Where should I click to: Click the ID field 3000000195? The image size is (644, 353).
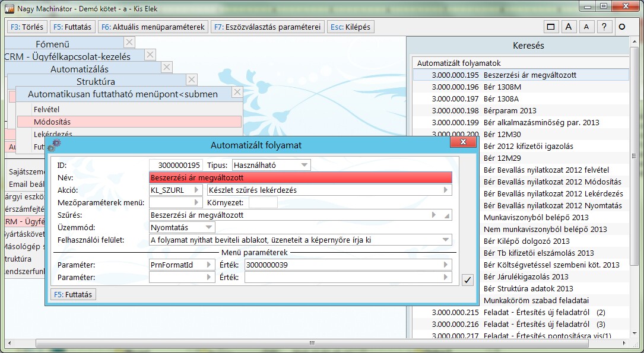pyautogui.click(x=176, y=165)
